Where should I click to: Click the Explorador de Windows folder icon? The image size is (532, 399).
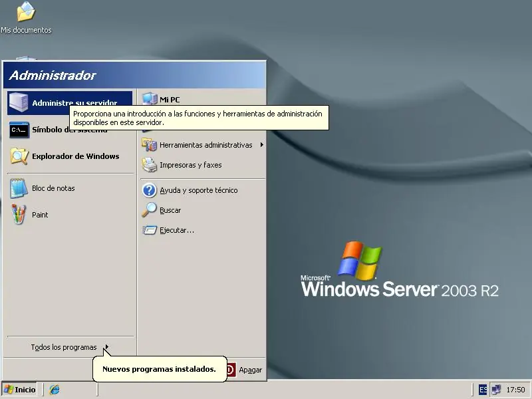(x=19, y=156)
